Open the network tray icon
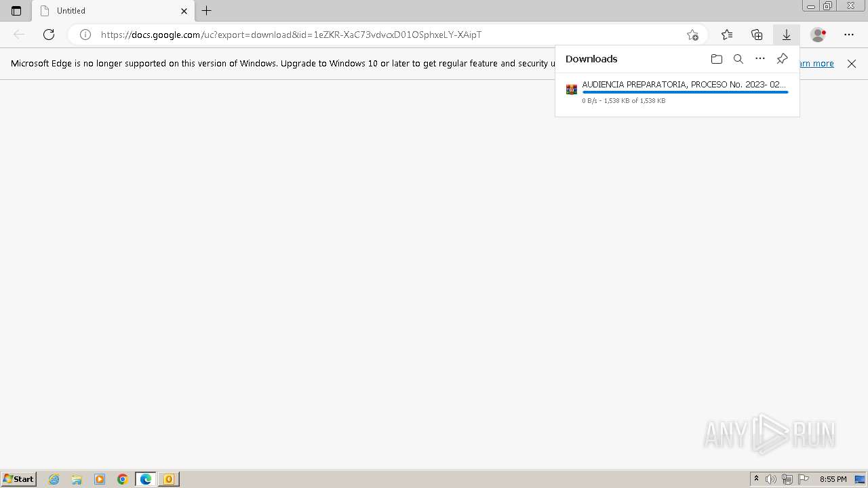 coord(787,479)
